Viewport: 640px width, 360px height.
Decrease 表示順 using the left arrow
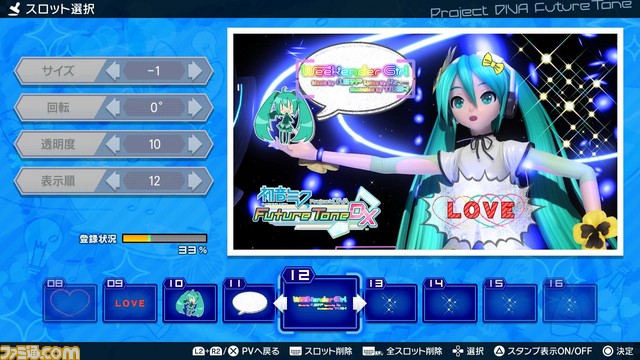click(113, 181)
